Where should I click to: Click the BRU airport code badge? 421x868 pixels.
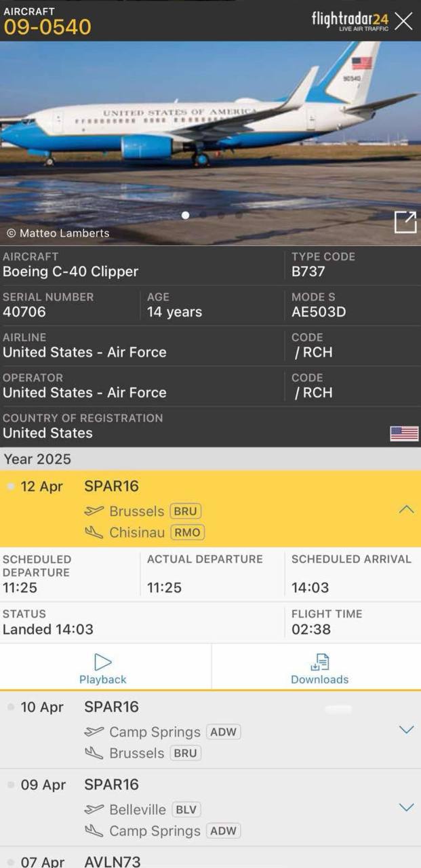[x=185, y=511]
